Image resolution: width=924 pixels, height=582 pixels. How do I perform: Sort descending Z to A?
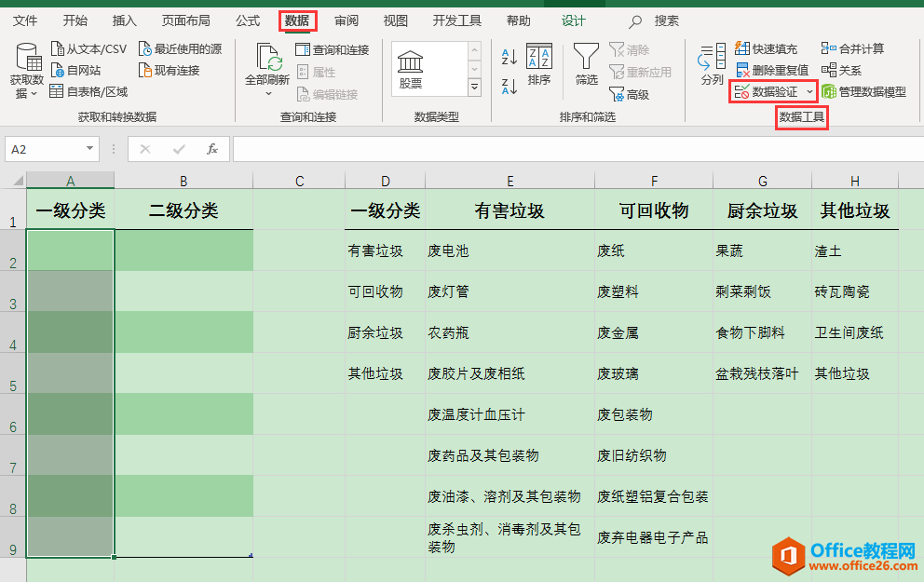pos(510,86)
